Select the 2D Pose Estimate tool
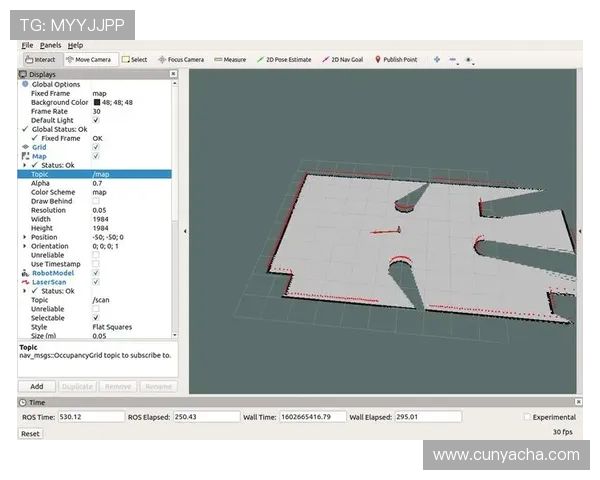The height and width of the screenshot is (480, 600). (x=284, y=59)
